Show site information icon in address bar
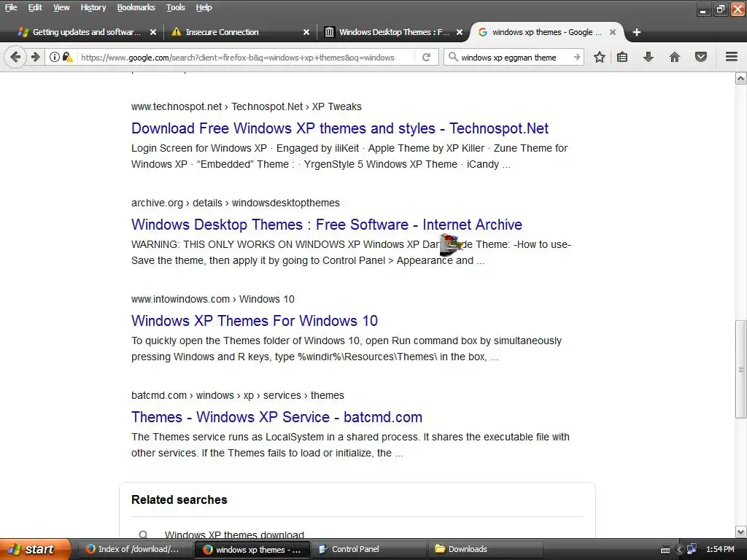 click(x=55, y=57)
